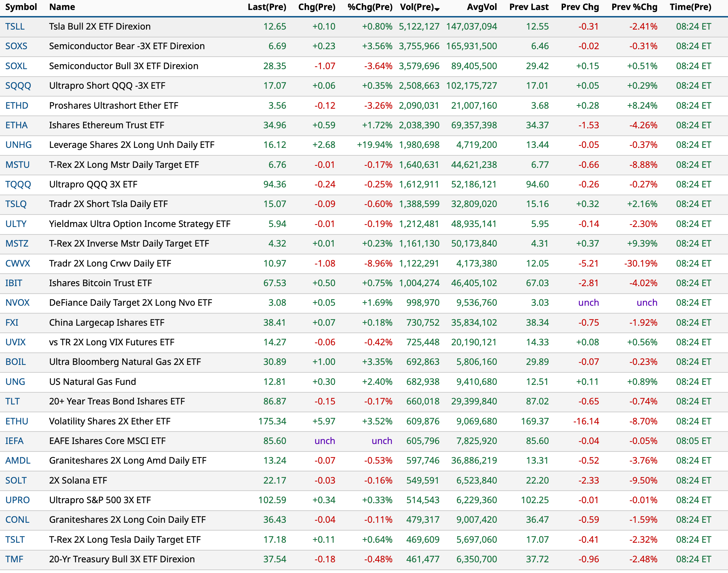This screenshot has height=573, width=728.
Task: Open the SOXS ticker link
Action: click(16, 46)
